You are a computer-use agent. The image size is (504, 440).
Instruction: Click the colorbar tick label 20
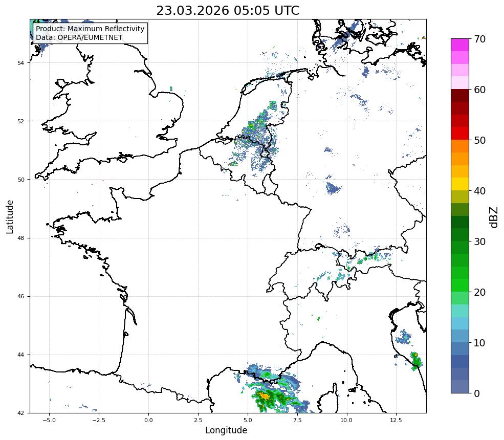[x=479, y=293]
